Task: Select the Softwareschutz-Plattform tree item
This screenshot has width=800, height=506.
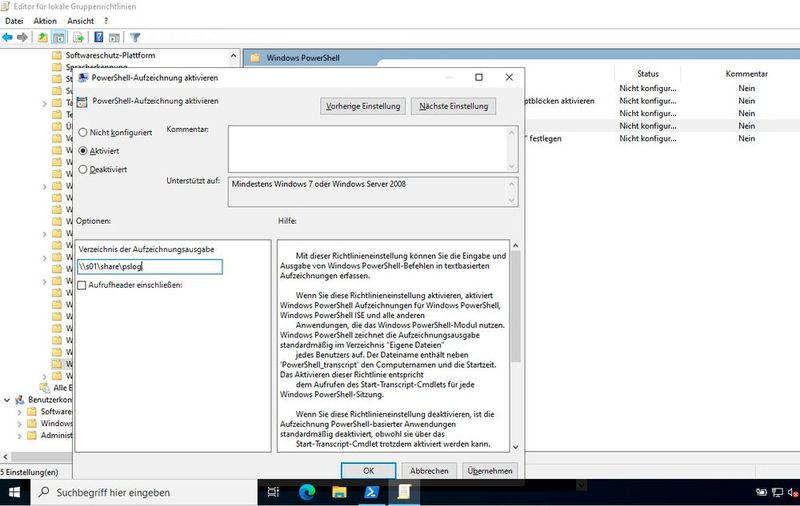Action: pos(110,55)
